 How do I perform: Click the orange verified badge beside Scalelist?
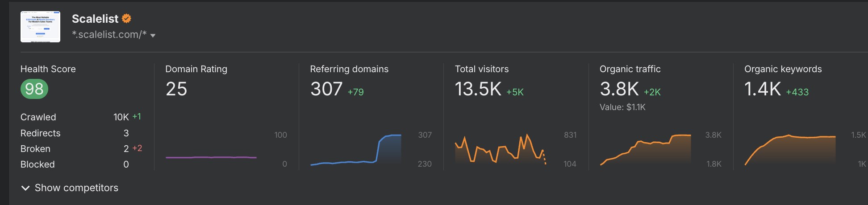[126, 19]
